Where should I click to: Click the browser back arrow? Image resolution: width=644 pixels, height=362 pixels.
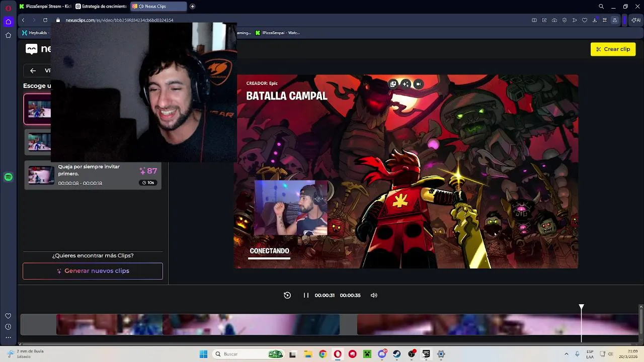(23, 20)
